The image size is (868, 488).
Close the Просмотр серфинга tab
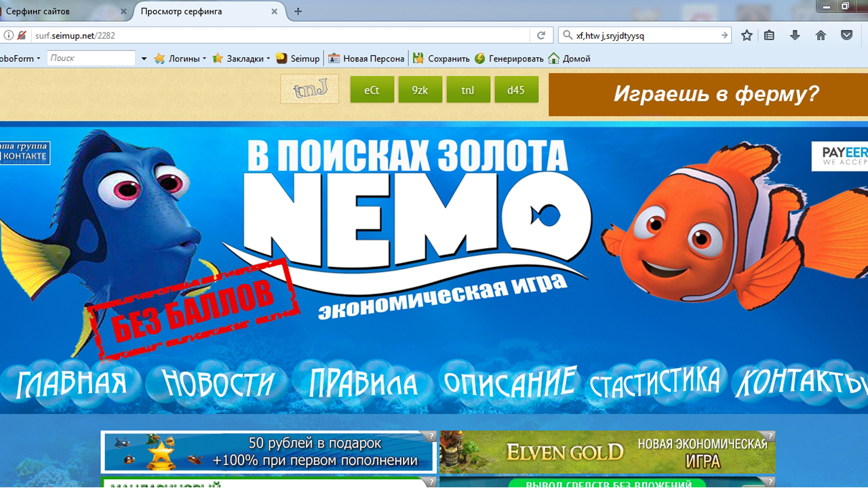(275, 12)
